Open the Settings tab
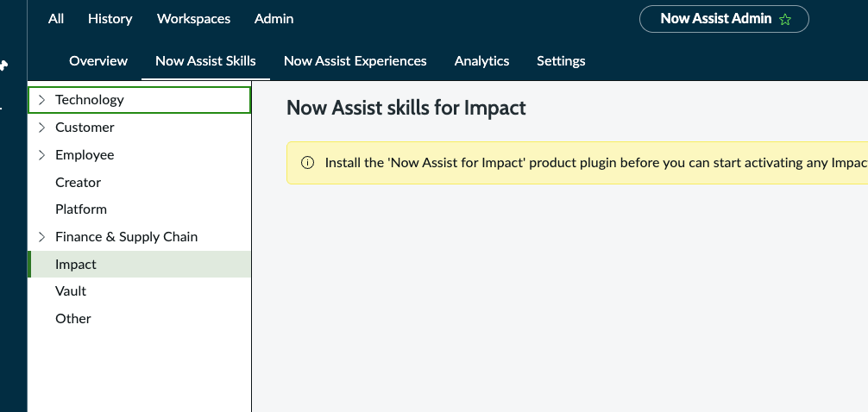Viewport: 868px width, 412px height. click(561, 61)
